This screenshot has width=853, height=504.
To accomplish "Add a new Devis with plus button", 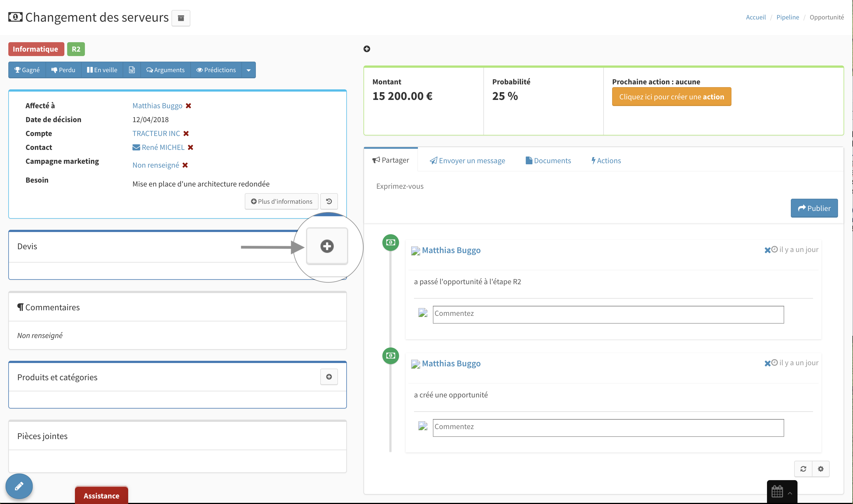I will pyautogui.click(x=327, y=246).
